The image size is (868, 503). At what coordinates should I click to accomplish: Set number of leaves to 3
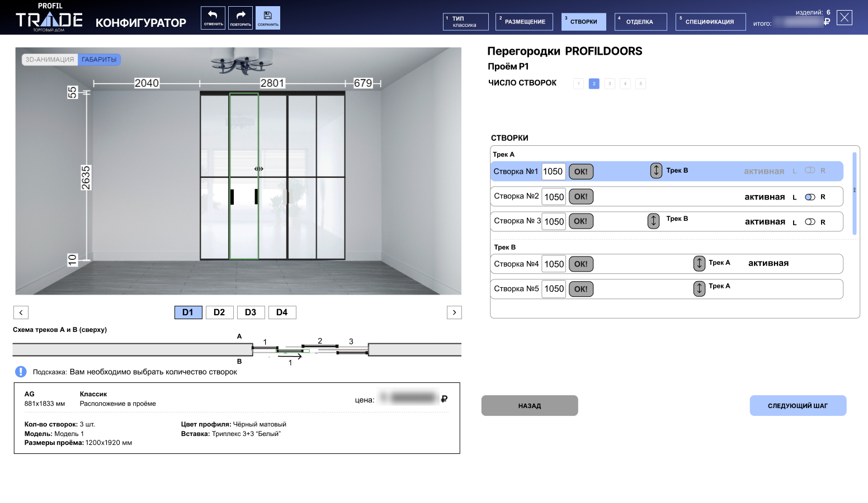(x=610, y=83)
